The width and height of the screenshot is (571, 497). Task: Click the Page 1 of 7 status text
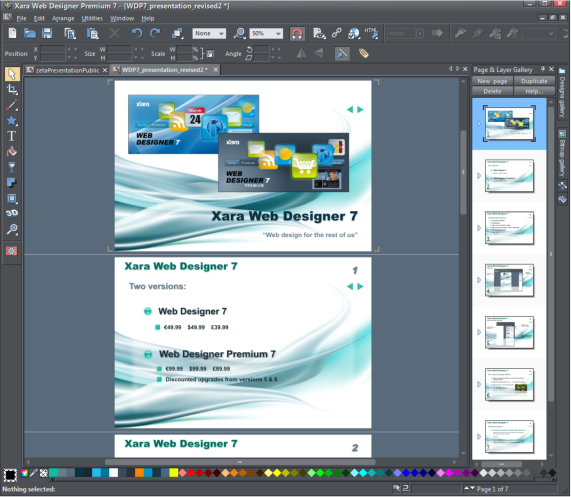[492, 489]
